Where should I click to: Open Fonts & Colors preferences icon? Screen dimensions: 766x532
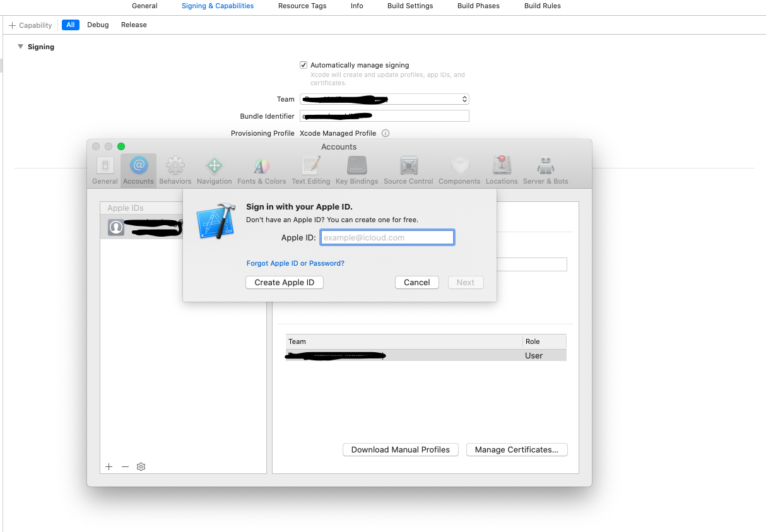pos(261,166)
